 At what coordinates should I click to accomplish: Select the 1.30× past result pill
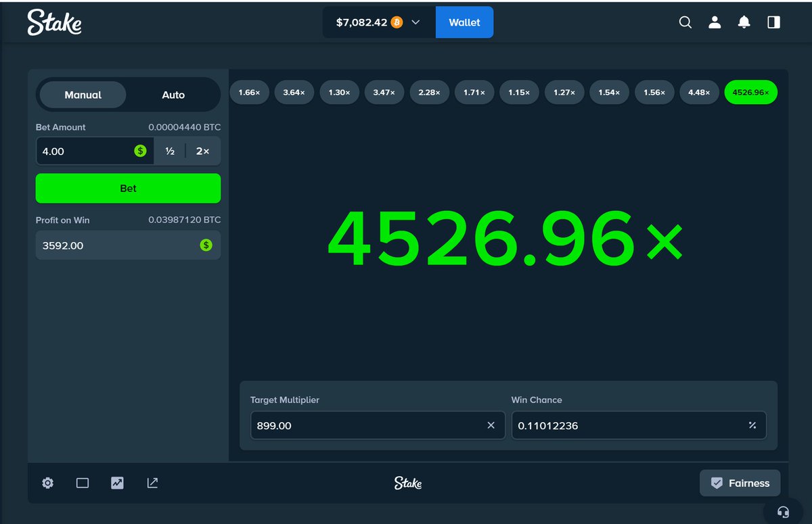coord(340,92)
